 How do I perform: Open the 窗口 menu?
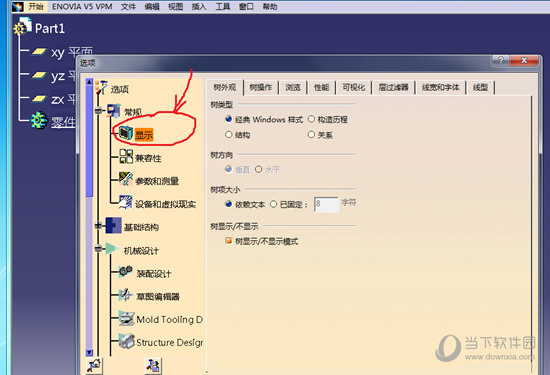[246, 7]
